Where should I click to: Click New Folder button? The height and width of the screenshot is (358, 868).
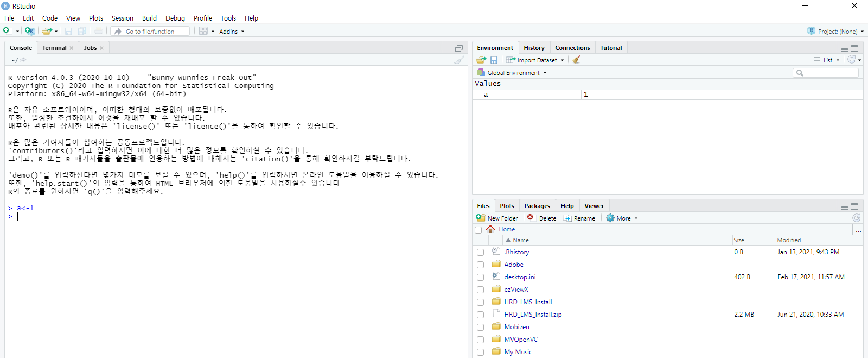(497, 218)
